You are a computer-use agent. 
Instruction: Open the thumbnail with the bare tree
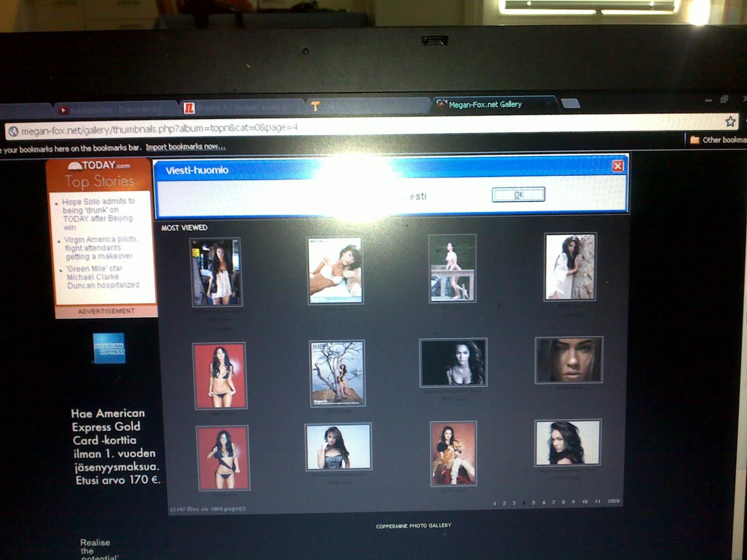tap(337, 373)
